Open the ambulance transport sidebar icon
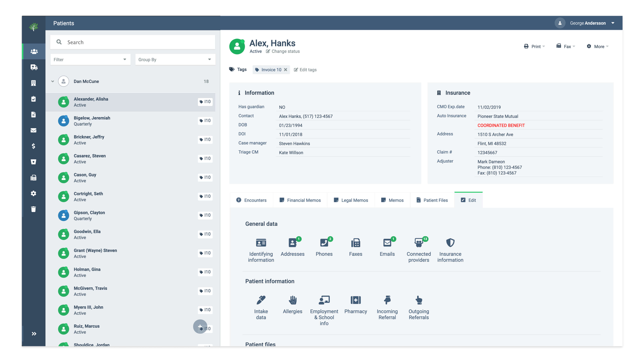Image resolution: width=644 pixels, height=362 pixels. (34, 67)
